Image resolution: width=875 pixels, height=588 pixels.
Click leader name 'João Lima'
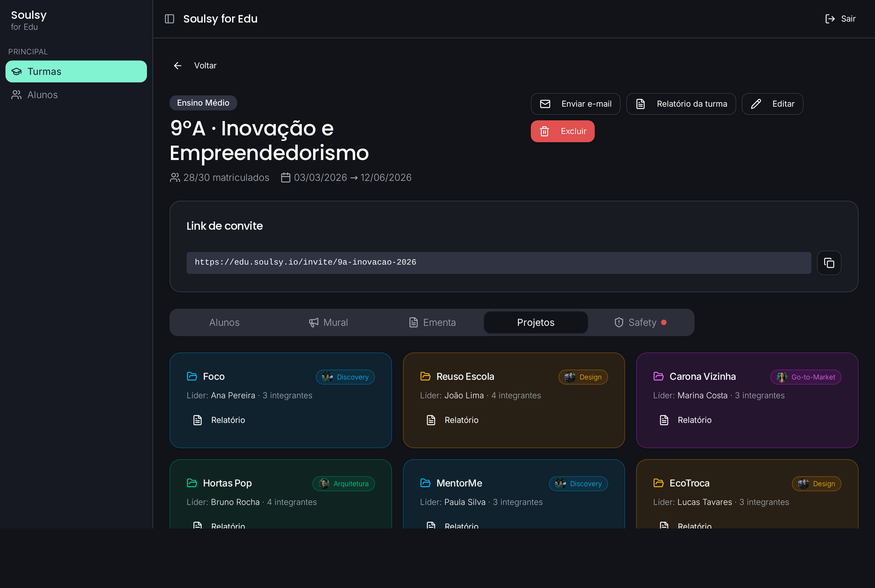464,395
